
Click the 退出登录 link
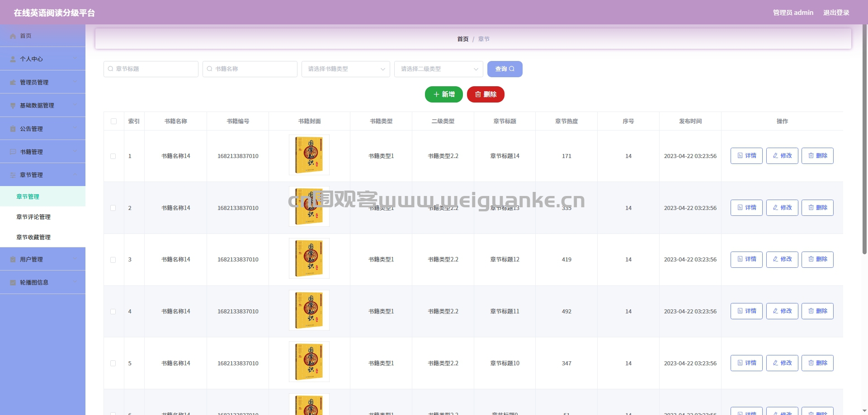(x=836, y=13)
